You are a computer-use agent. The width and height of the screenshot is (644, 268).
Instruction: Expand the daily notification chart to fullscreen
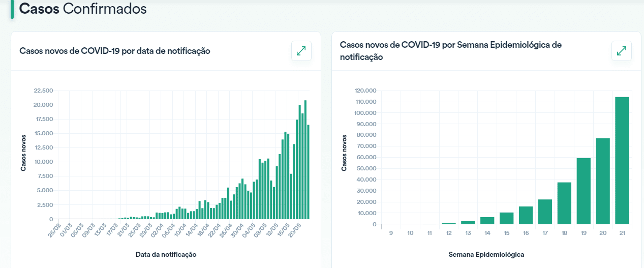(x=301, y=51)
